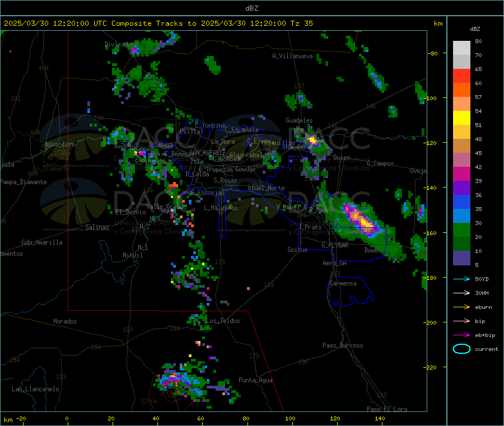Pick the light blue swatch between 35 and 30
This screenshot has width=504, height=426.
461,216
